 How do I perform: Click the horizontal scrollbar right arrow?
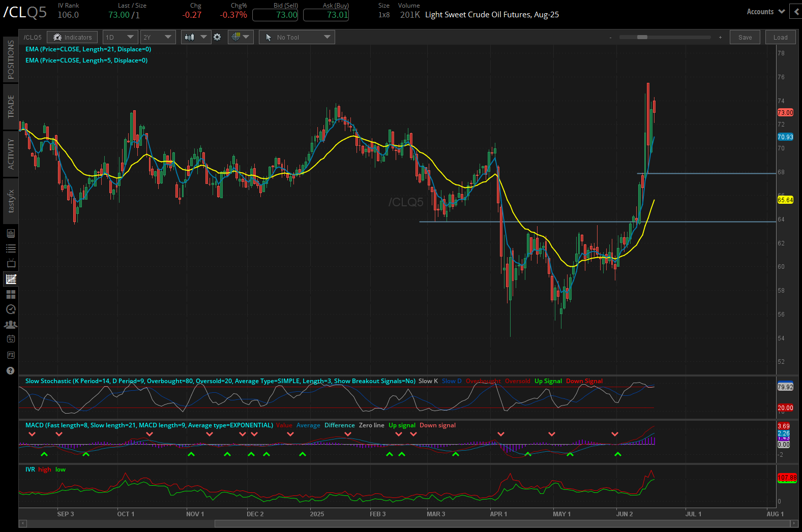pos(795,523)
